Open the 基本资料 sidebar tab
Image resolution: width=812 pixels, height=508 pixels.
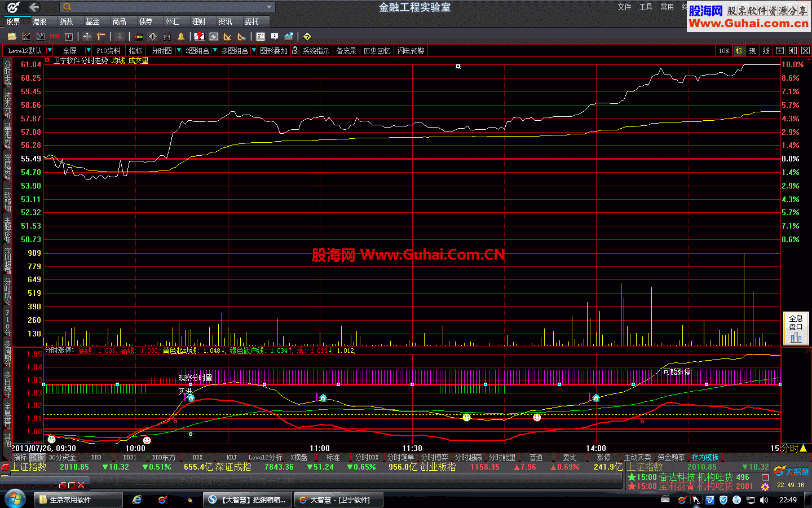[7, 135]
